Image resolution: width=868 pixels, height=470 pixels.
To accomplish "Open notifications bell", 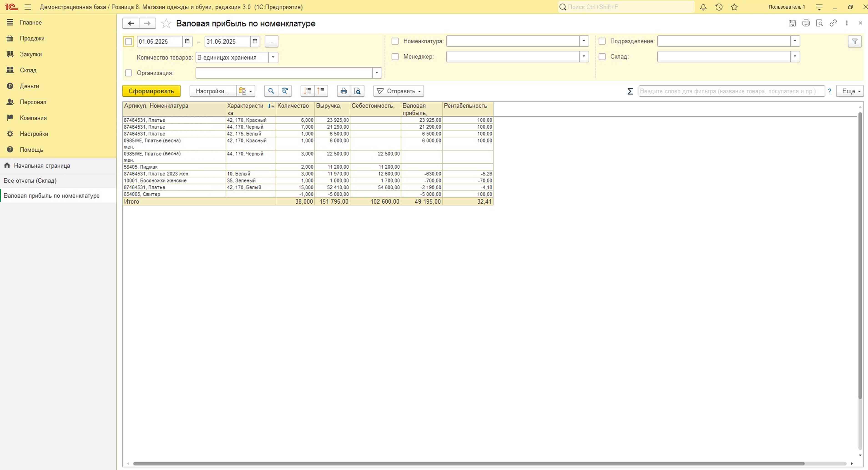I will tap(703, 7).
